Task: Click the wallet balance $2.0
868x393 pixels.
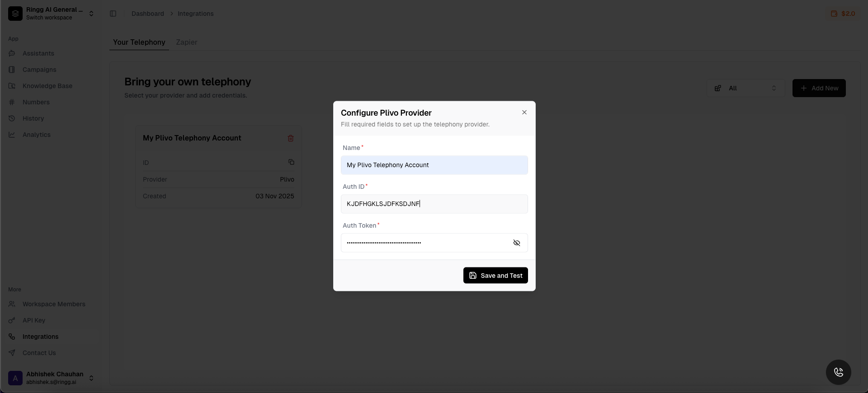Action: click(843, 14)
